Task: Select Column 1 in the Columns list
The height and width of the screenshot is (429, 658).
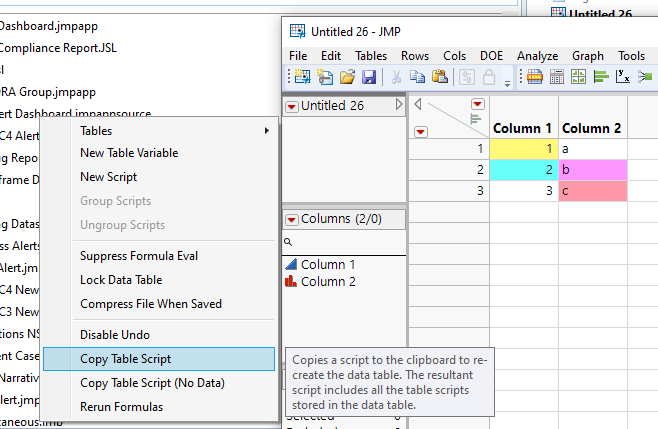Action: 328,264
